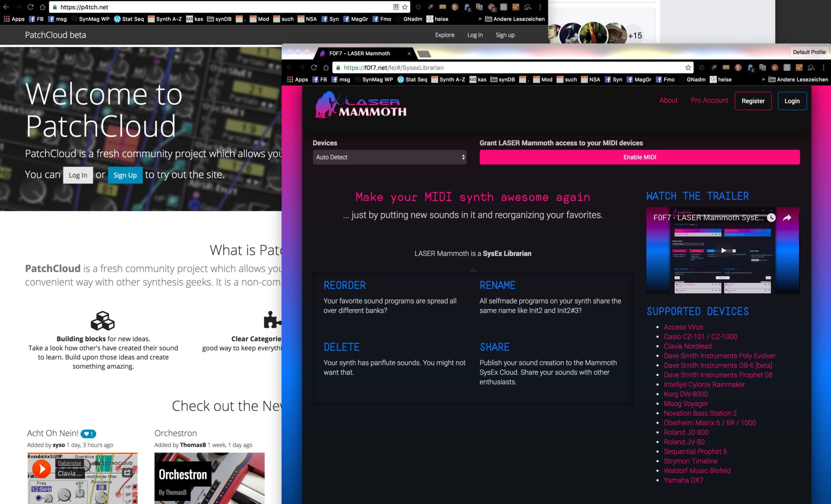The width and height of the screenshot is (831, 504).
Task: Share the LASER Mammoth trailer video
Action: pyautogui.click(x=787, y=218)
